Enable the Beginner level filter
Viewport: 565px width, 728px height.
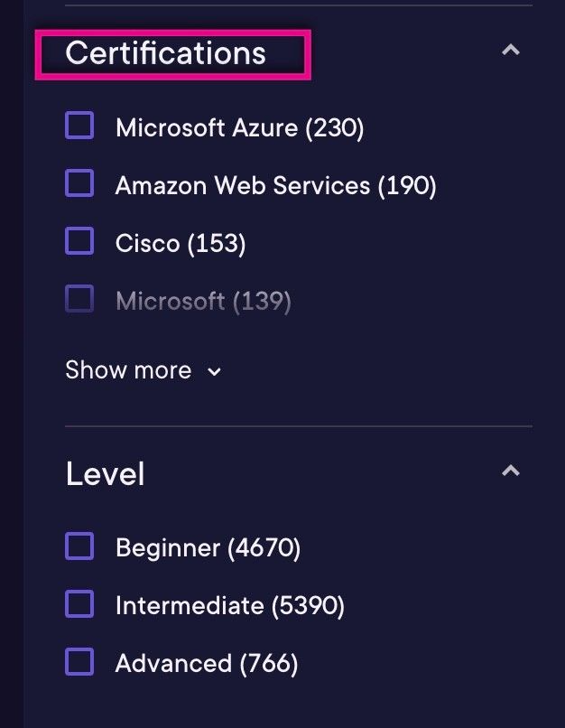pyautogui.click(x=79, y=546)
